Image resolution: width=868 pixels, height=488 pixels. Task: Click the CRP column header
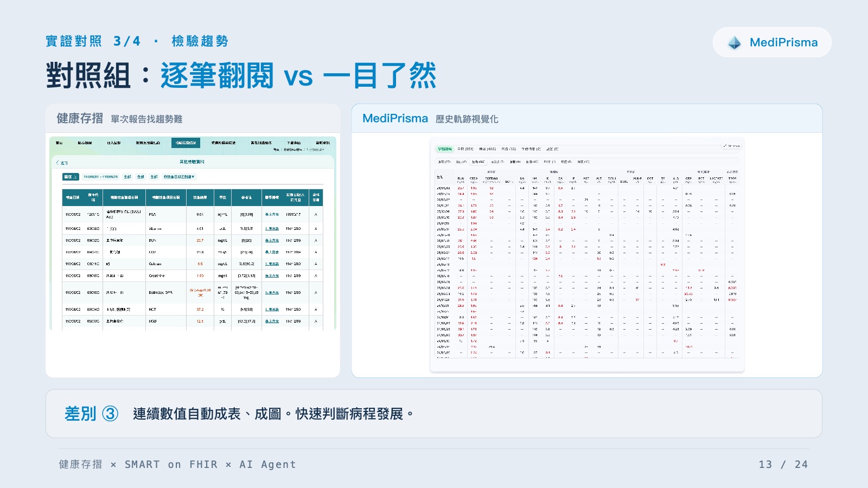click(x=688, y=178)
